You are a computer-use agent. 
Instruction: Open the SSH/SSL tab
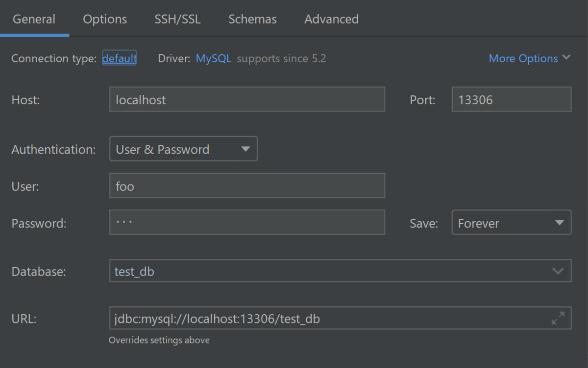(x=177, y=19)
